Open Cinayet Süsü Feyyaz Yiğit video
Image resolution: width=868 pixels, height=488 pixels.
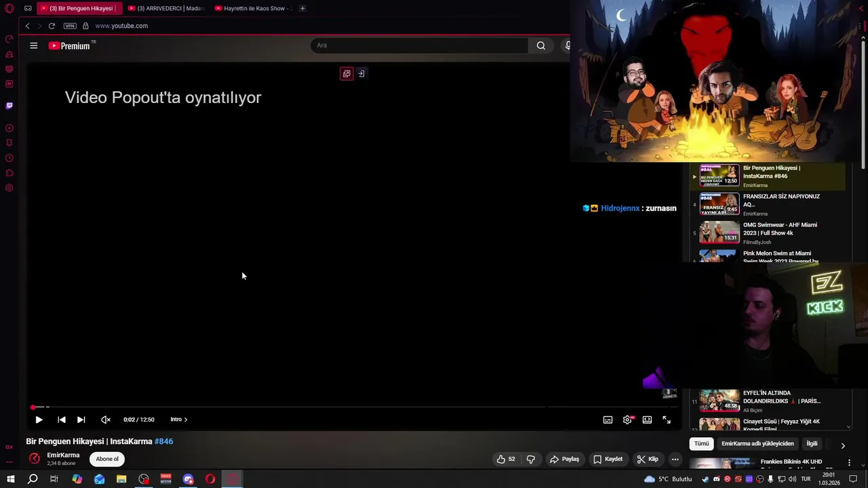pyautogui.click(x=769, y=424)
